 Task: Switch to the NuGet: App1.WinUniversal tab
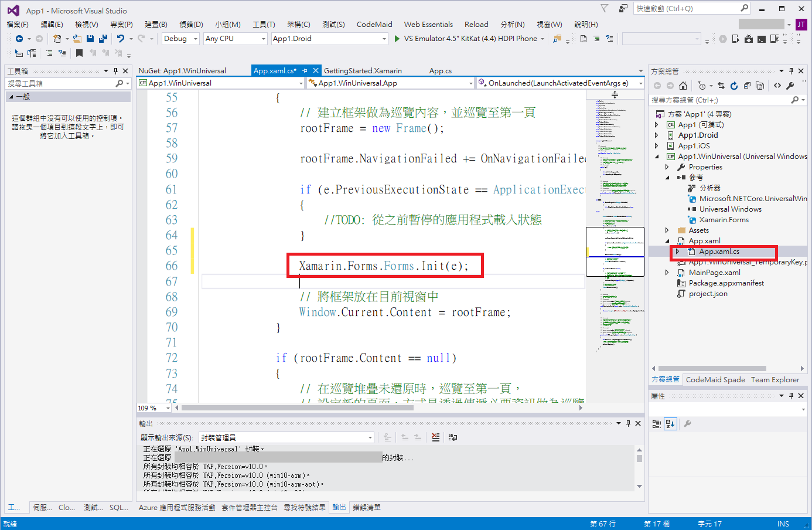point(182,71)
